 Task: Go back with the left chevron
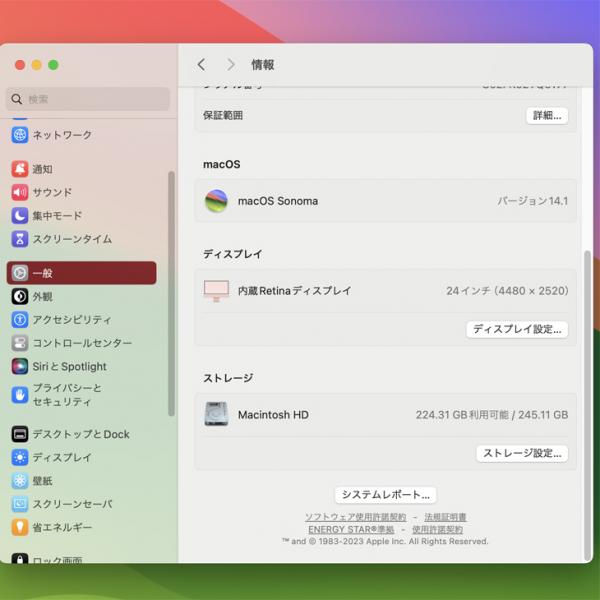pos(201,65)
